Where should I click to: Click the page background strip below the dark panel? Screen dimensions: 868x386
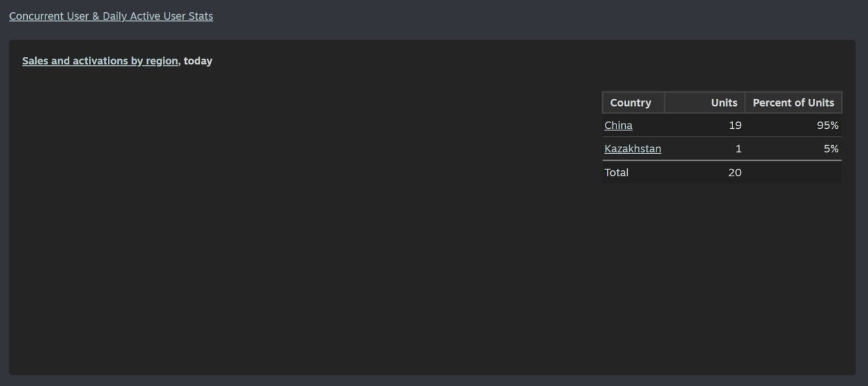pyautogui.click(x=434, y=381)
